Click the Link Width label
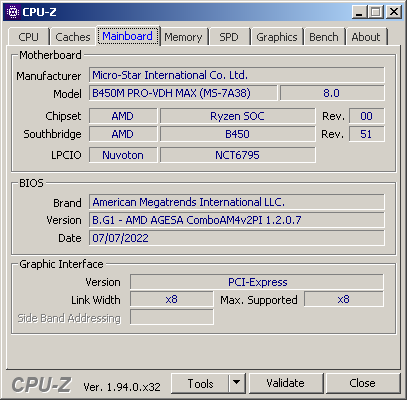The image size is (407, 400). point(96,300)
